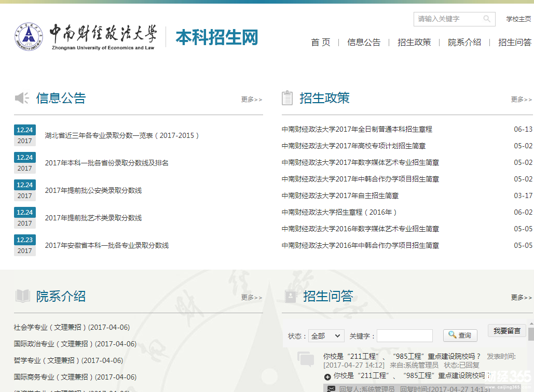Open 2016年数字媒体艺术专业招生简章 link
The height and width of the screenshot is (392, 534).
coord(360,229)
